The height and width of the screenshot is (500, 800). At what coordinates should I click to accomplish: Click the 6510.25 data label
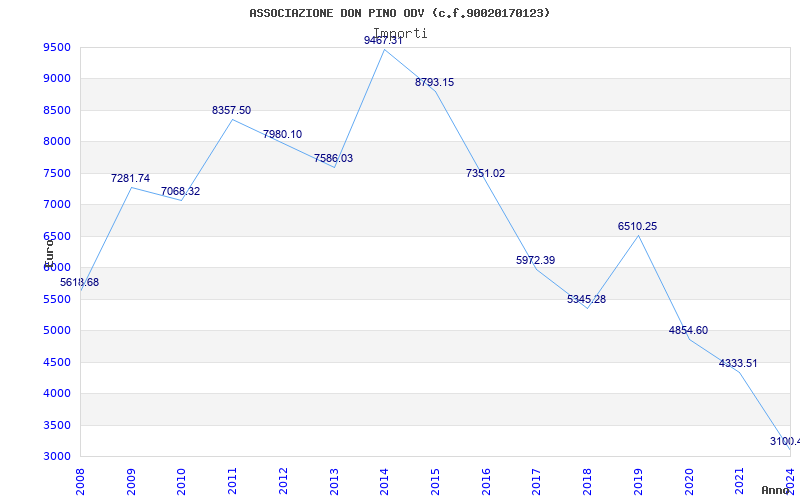click(637, 226)
